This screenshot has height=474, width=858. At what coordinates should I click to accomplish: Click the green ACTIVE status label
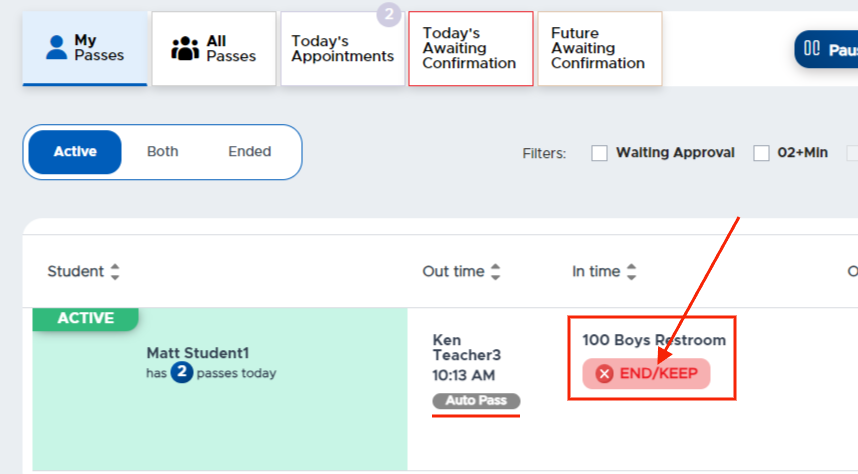(85, 319)
